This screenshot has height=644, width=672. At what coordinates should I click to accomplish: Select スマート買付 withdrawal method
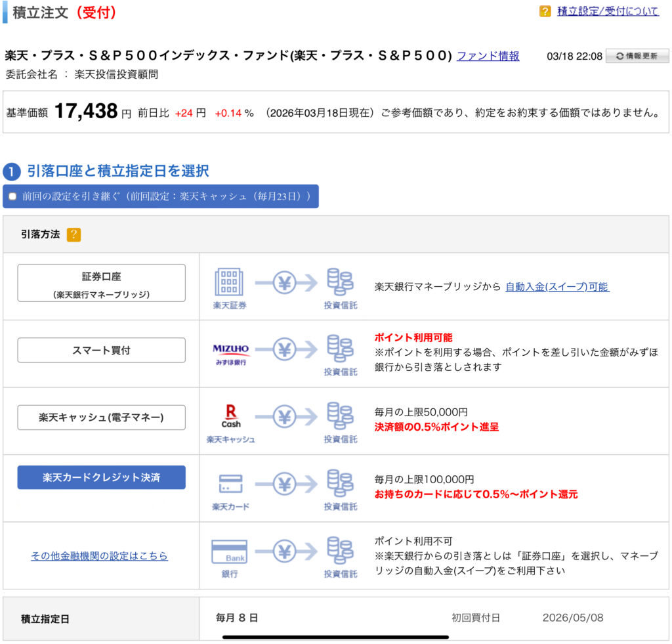[102, 351]
